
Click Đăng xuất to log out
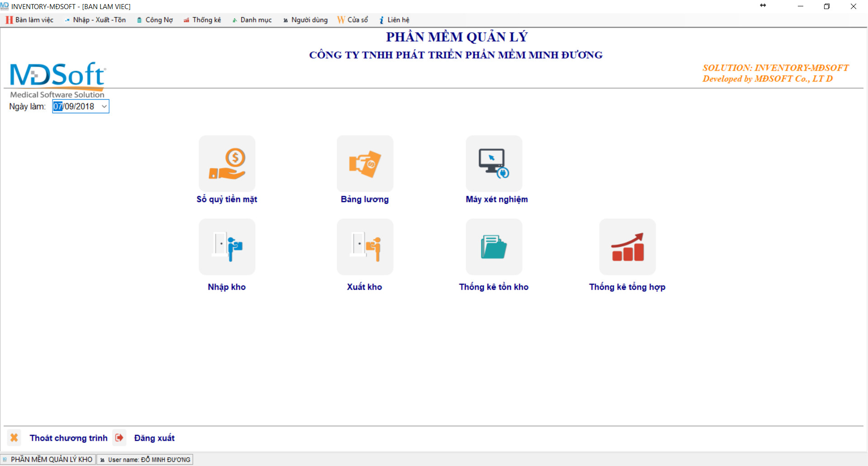pyautogui.click(x=154, y=438)
